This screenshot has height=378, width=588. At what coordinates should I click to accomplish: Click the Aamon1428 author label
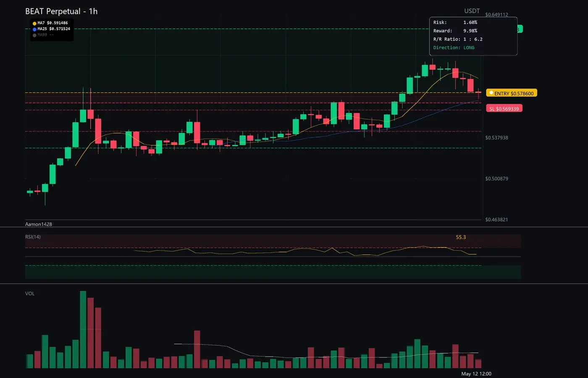(x=39, y=224)
